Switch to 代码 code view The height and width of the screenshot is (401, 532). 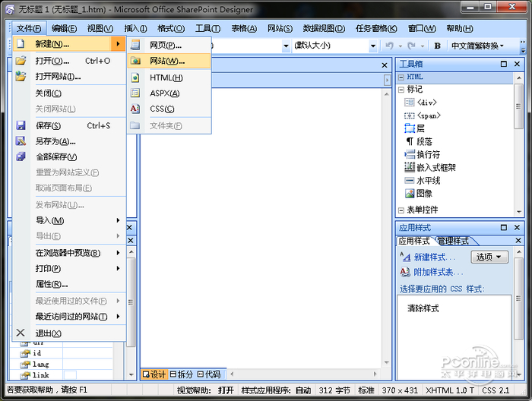pyautogui.click(x=209, y=374)
